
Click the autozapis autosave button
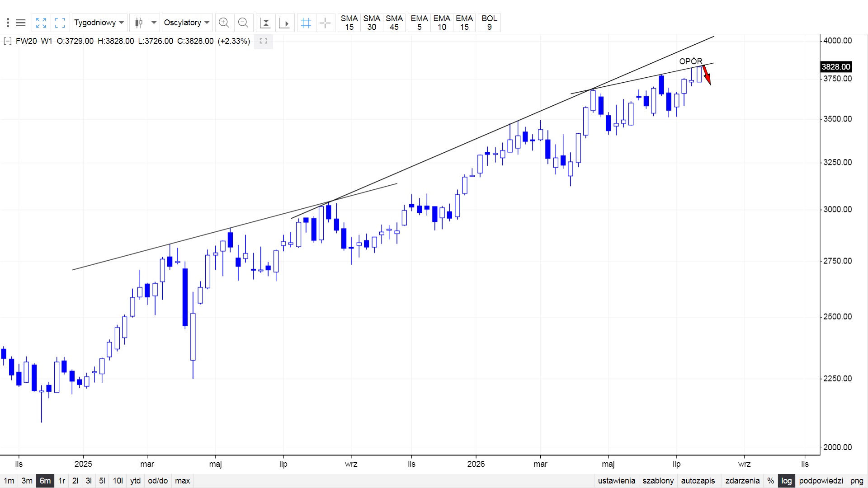click(698, 481)
